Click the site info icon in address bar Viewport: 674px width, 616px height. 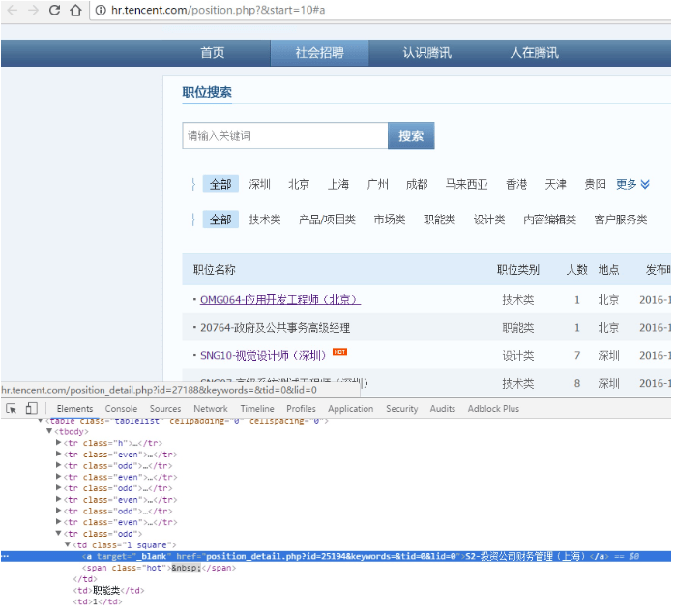click(x=101, y=10)
